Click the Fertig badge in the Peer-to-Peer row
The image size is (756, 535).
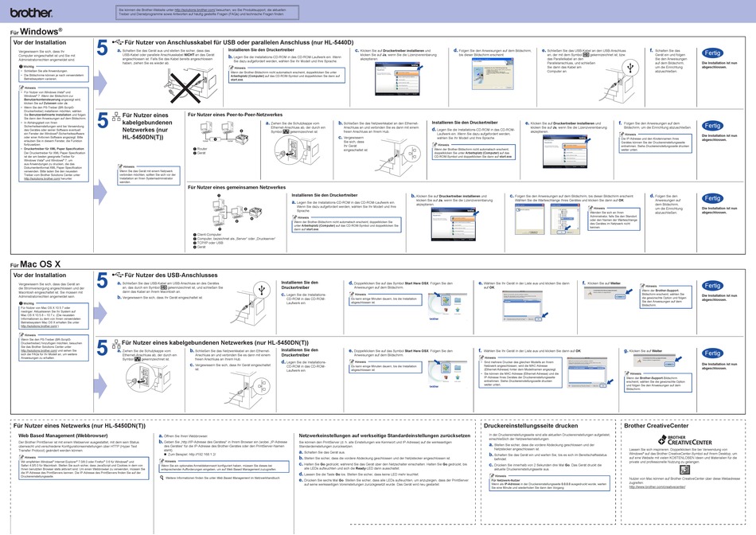[x=712, y=126]
